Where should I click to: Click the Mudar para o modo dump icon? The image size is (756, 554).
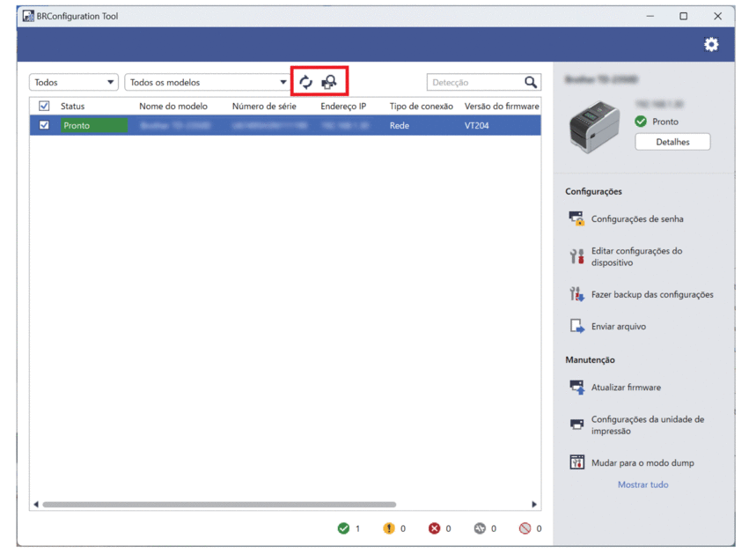tap(576, 462)
